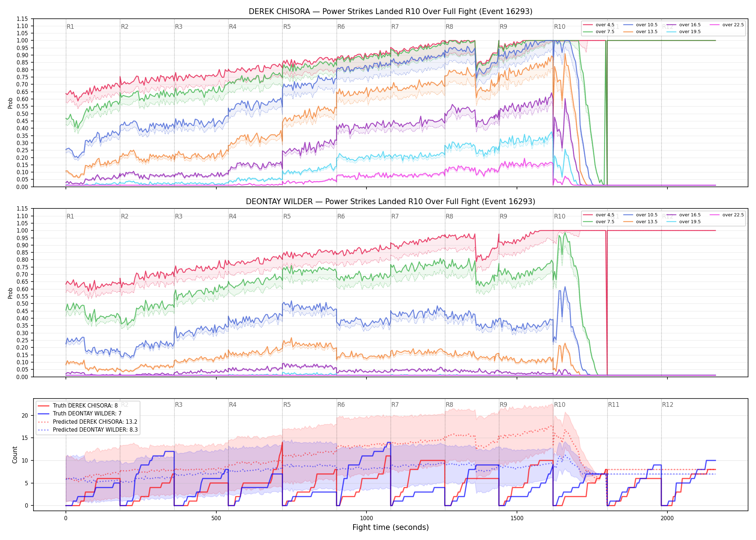This screenshot has width=756, height=540.
Task: Click R11 marker in the Count chart
Action: tap(614, 405)
